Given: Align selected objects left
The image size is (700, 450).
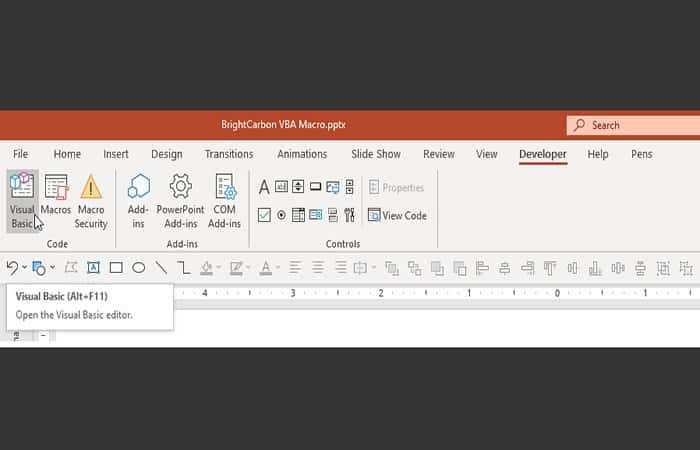Looking at the screenshot, I should tap(482, 268).
